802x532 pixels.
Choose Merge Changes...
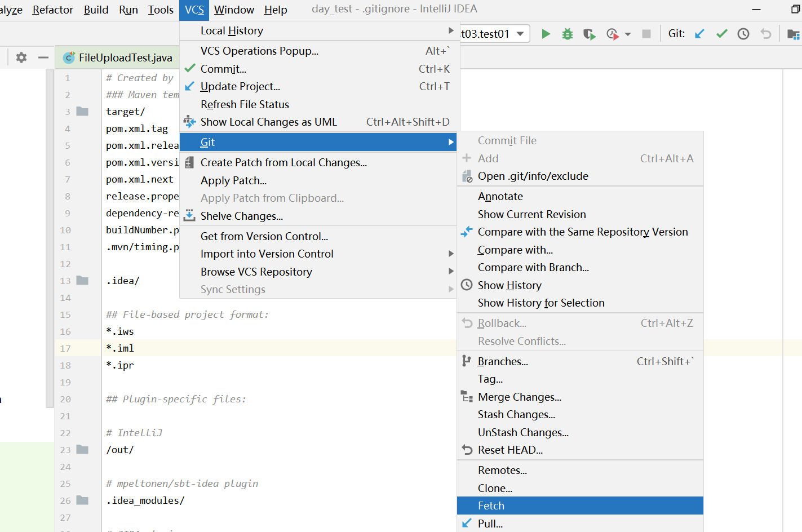click(x=580, y=397)
